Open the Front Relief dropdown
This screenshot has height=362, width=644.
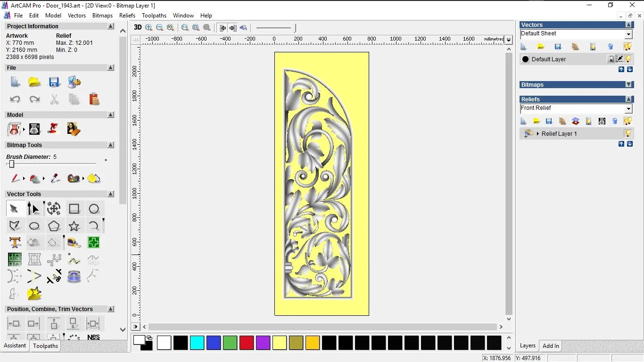628,109
